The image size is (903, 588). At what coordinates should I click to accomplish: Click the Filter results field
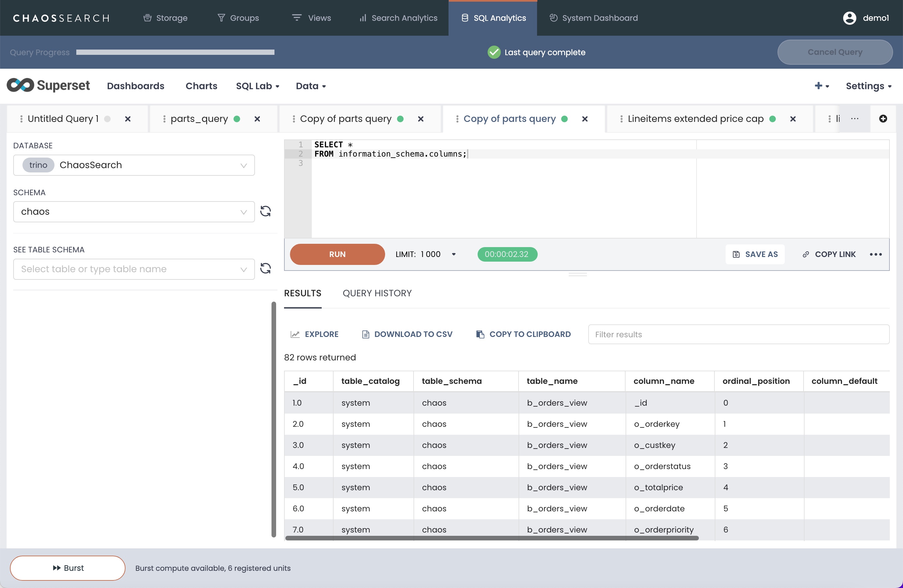pyautogui.click(x=738, y=334)
